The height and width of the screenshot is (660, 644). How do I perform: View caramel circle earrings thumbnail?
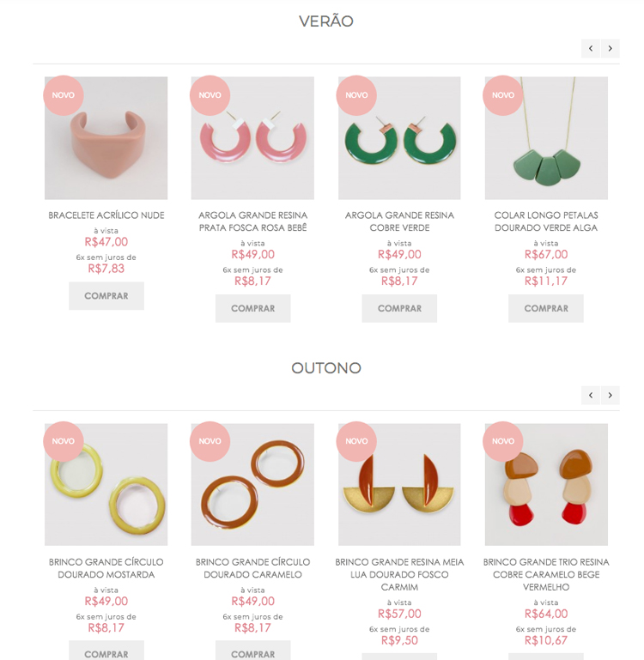point(252,484)
